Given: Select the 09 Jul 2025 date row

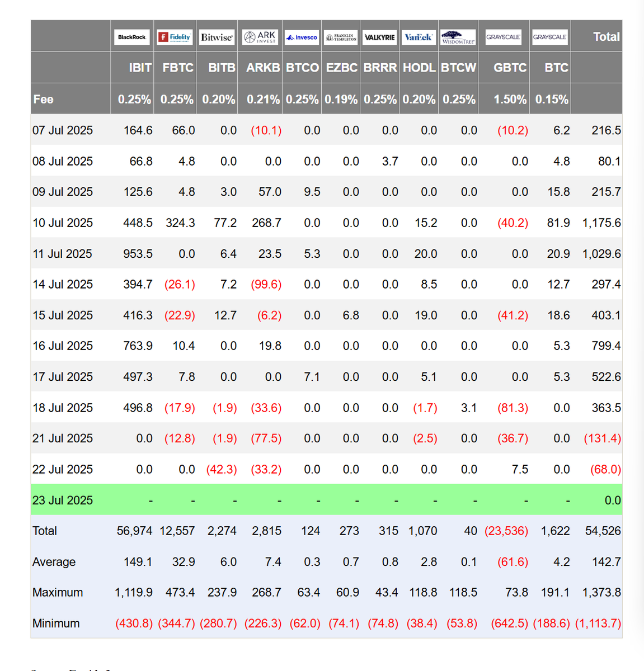Looking at the screenshot, I should click(x=326, y=192).
